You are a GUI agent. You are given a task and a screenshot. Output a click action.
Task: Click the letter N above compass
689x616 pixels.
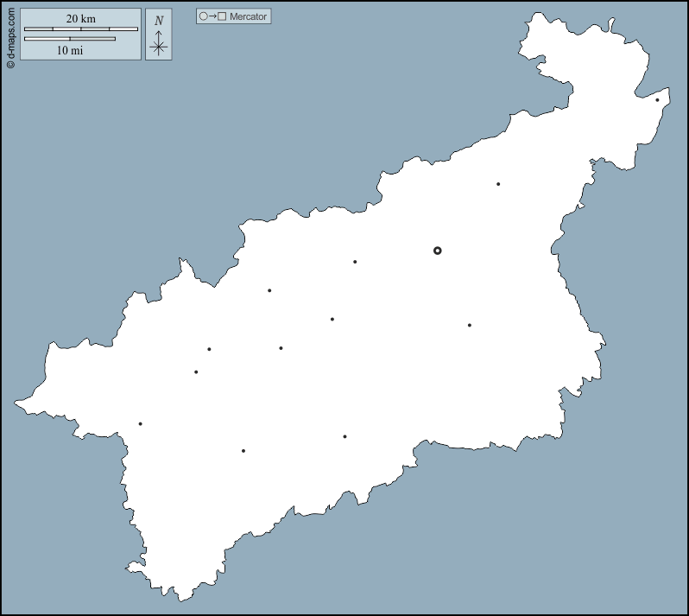pos(158,21)
